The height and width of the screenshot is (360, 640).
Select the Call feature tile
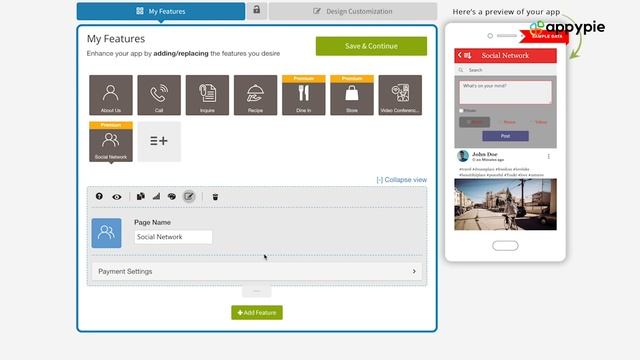pyautogui.click(x=159, y=95)
